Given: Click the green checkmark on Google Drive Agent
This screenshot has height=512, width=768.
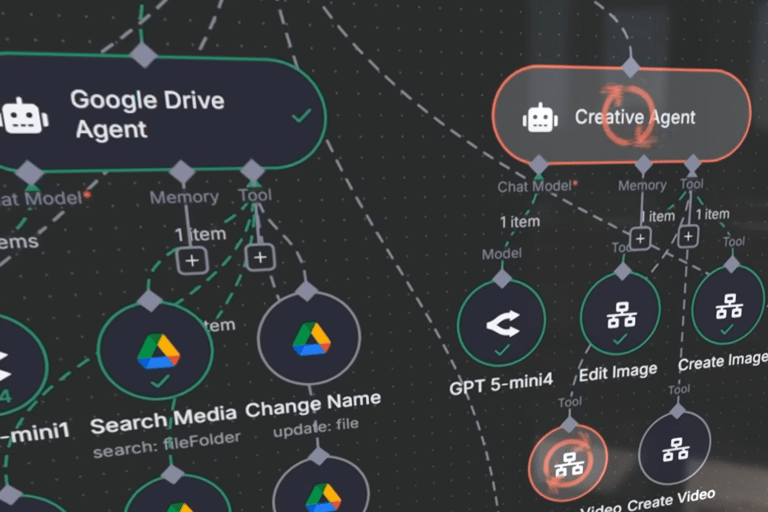Looking at the screenshot, I should [x=301, y=116].
